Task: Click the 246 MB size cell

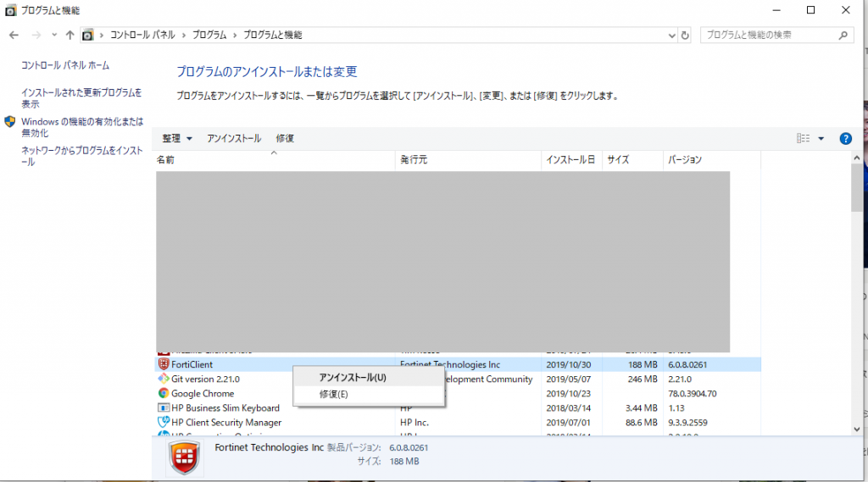Action: pyautogui.click(x=643, y=379)
